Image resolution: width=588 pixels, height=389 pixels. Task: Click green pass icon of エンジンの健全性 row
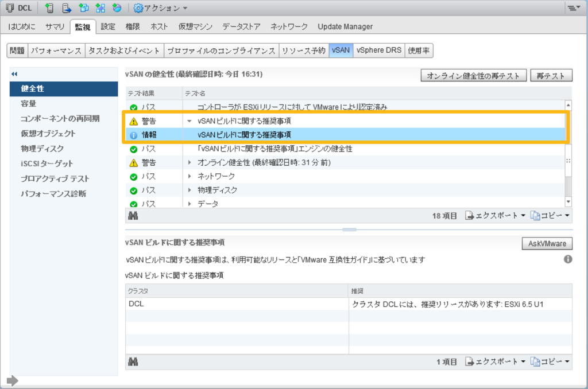[133, 149]
